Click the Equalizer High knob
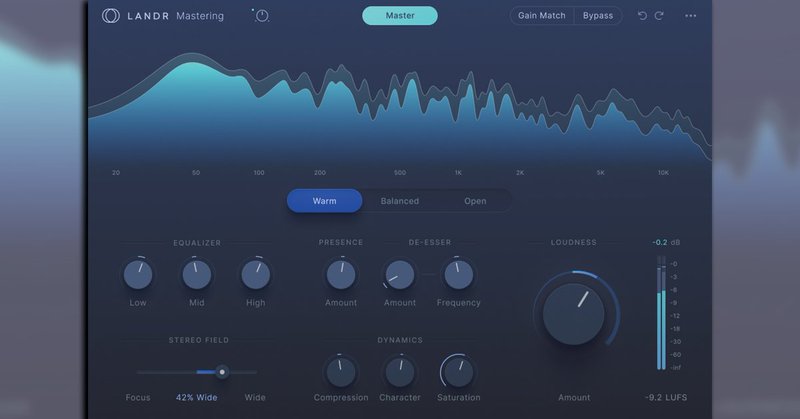The width and height of the screenshot is (800, 419). pos(256,274)
